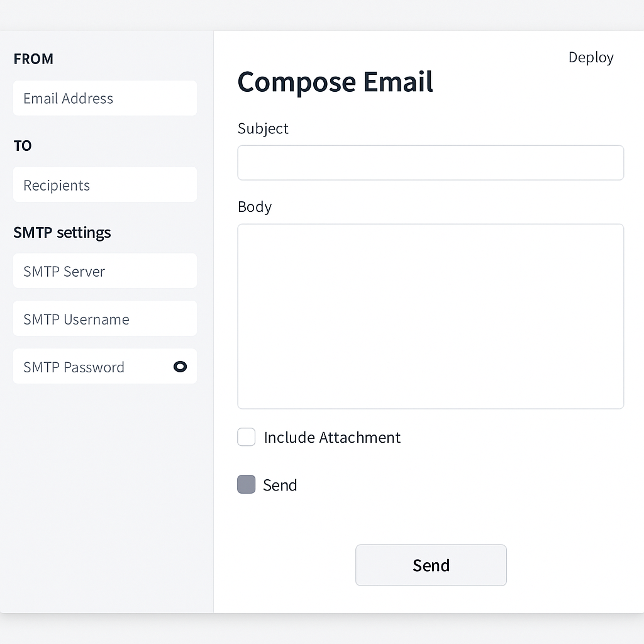Click inside the Body text area
Viewport: 644px width, 644px height.
[430, 316]
